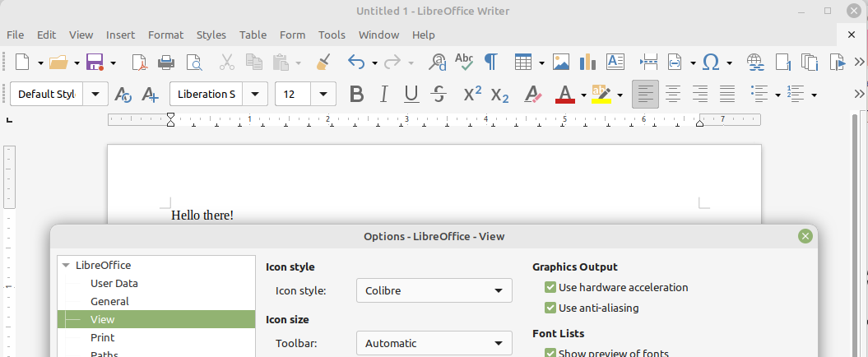
Task: Click the Strikethrough icon
Action: coord(439,95)
